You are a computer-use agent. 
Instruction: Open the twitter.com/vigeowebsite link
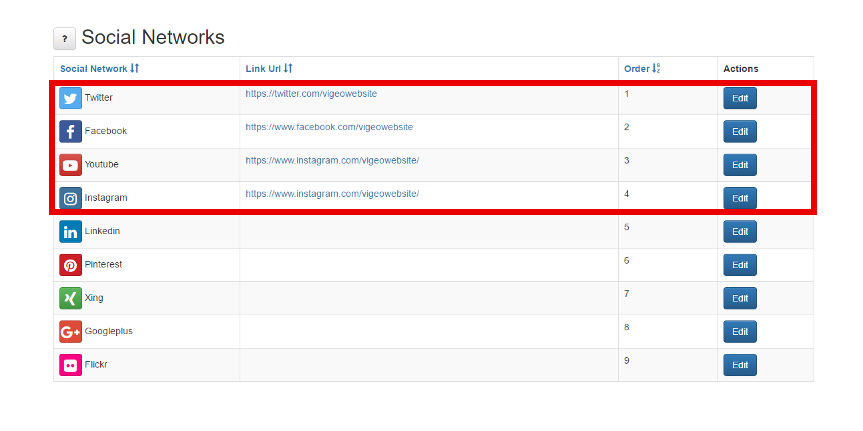click(x=311, y=94)
